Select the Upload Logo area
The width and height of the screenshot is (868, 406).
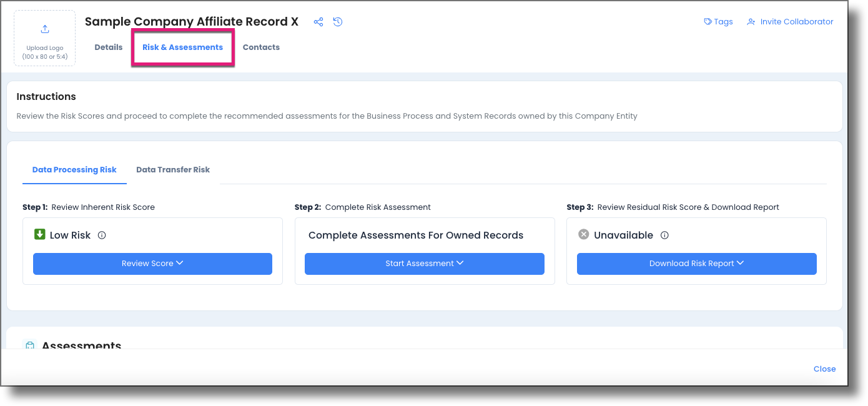click(x=44, y=38)
